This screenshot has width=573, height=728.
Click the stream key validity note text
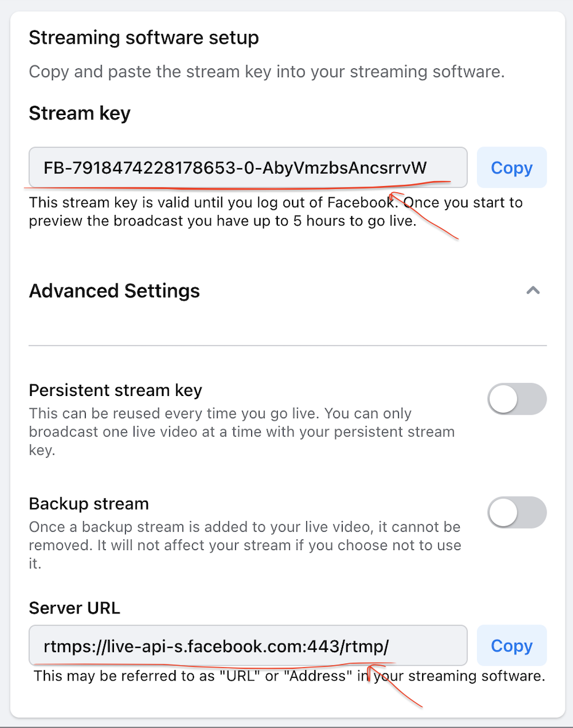tap(276, 212)
